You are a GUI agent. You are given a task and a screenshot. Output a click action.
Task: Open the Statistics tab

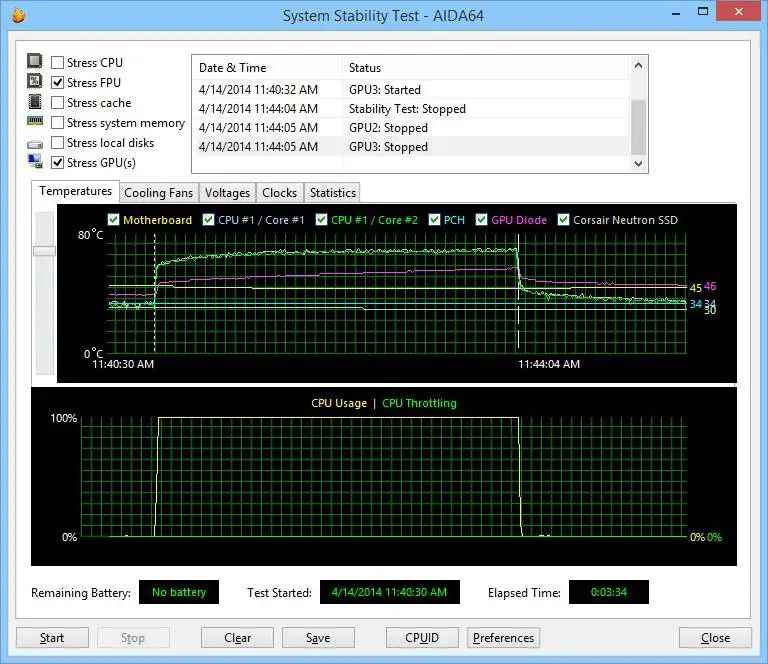pos(333,193)
